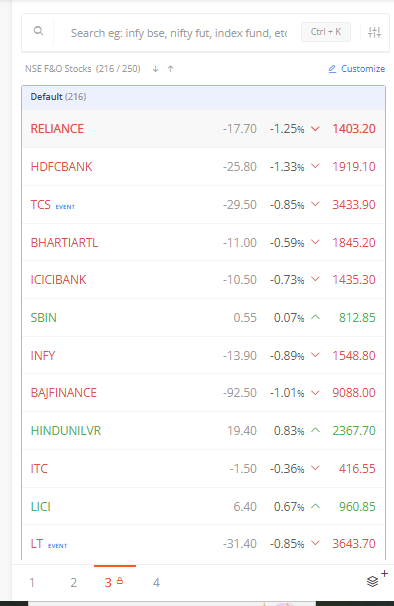Sort the list with the up arrow
The width and height of the screenshot is (394, 606).
171,69
